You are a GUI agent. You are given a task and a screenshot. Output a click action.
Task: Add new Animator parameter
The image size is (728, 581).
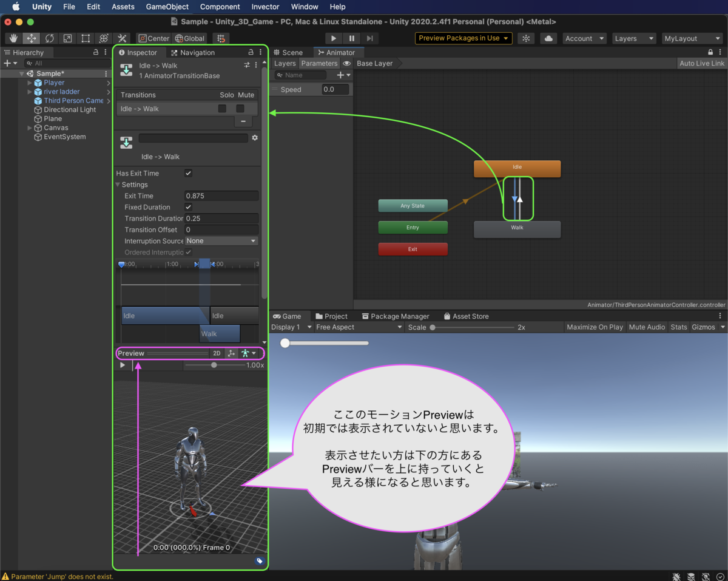coord(343,75)
